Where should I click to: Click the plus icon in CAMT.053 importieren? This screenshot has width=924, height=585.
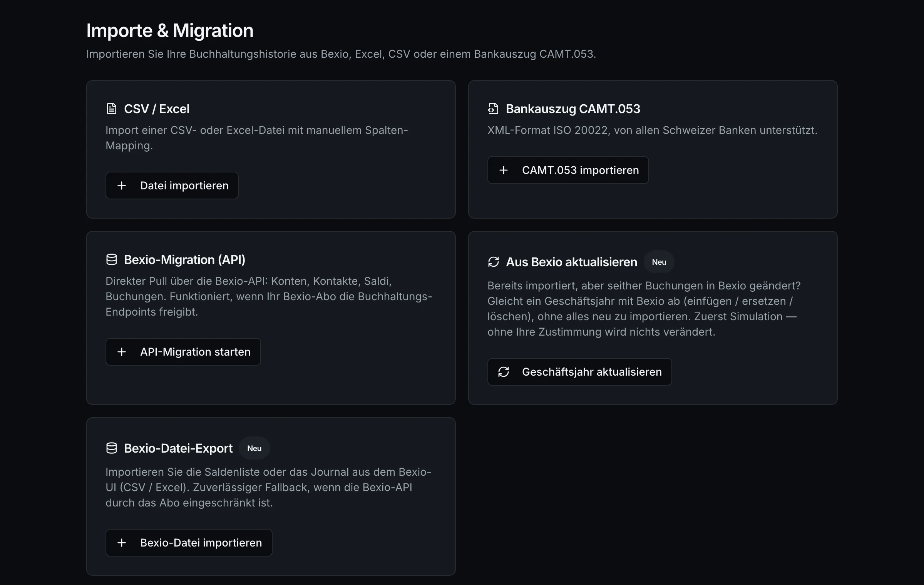coord(504,170)
